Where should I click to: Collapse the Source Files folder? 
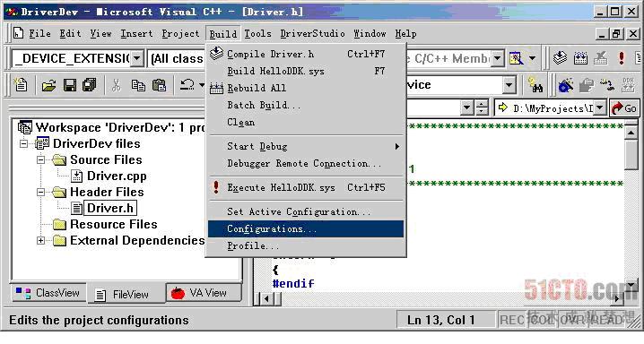click(40, 159)
